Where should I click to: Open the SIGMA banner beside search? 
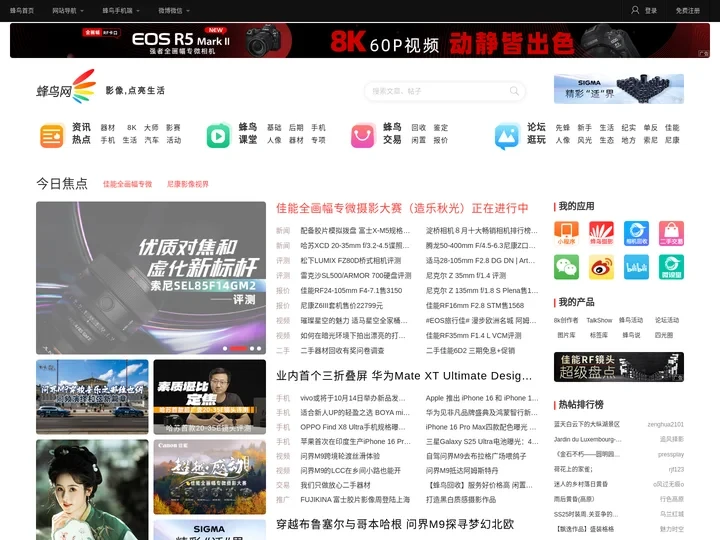click(619, 89)
